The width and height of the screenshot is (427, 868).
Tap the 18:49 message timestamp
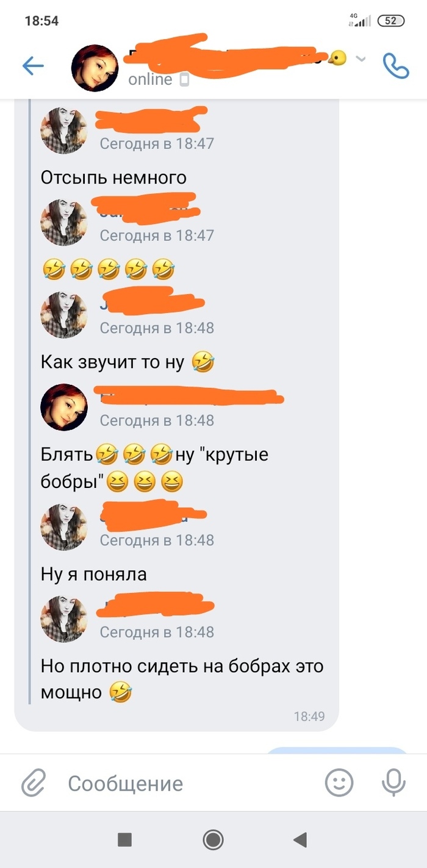(309, 716)
